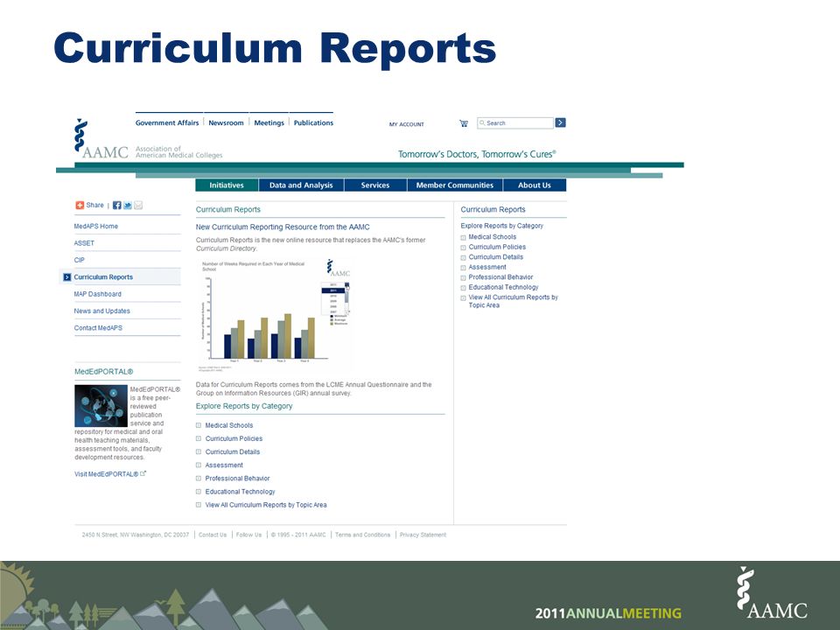Click the search submit arrow button
The width and height of the screenshot is (840, 630).
pyautogui.click(x=560, y=122)
